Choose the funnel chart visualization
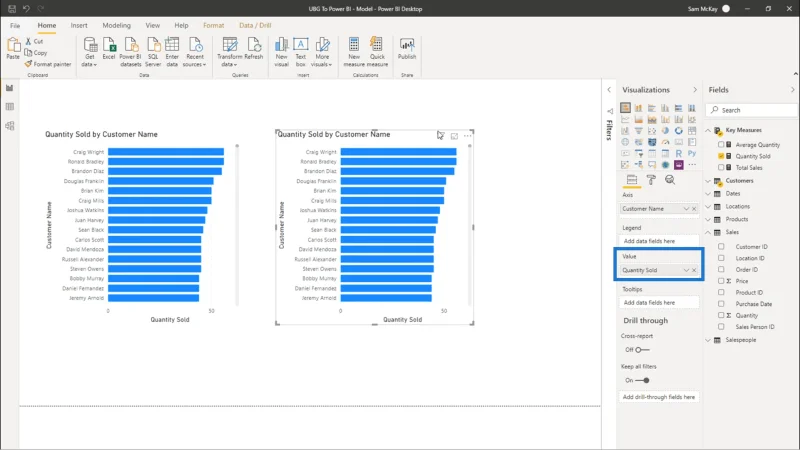 point(639,131)
